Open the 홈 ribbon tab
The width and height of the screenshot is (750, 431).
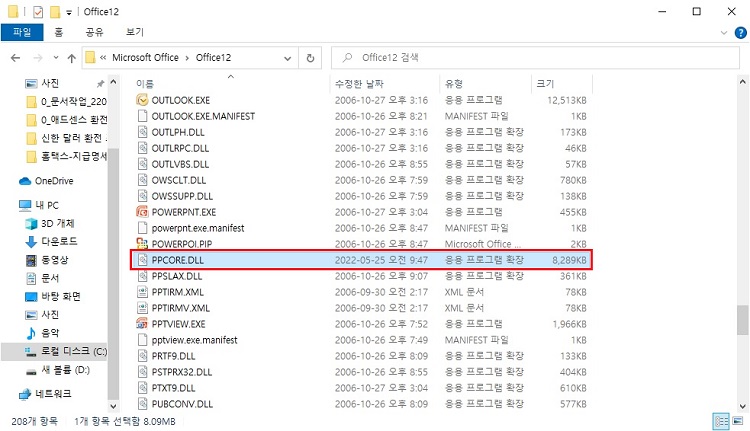pyautogui.click(x=58, y=32)
